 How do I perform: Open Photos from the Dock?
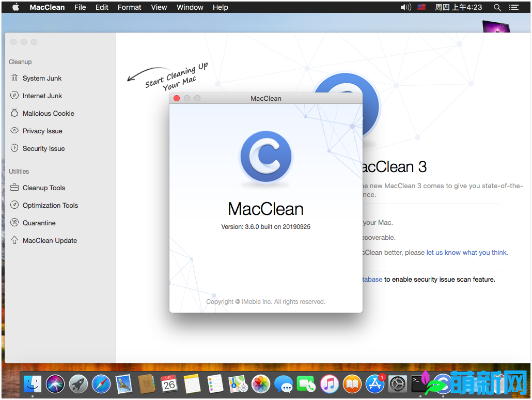pyautogui.click(x=261, y=384)
